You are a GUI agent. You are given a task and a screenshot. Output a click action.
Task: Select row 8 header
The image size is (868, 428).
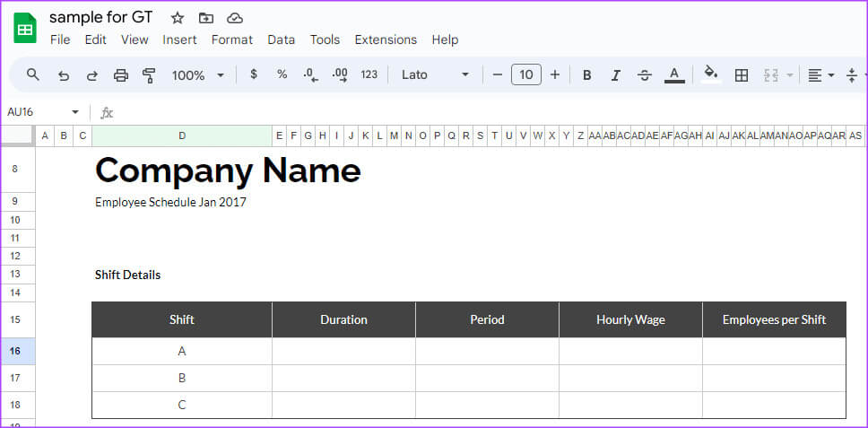[18, 170]
